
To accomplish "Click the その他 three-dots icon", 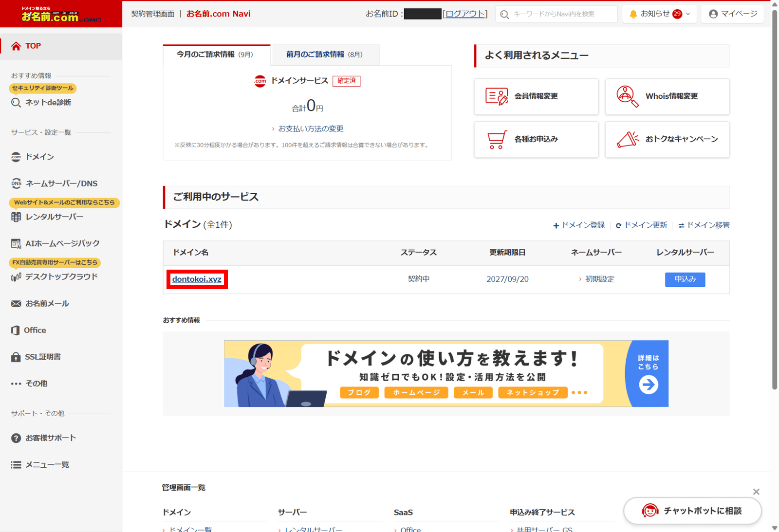I will (16, 384).
